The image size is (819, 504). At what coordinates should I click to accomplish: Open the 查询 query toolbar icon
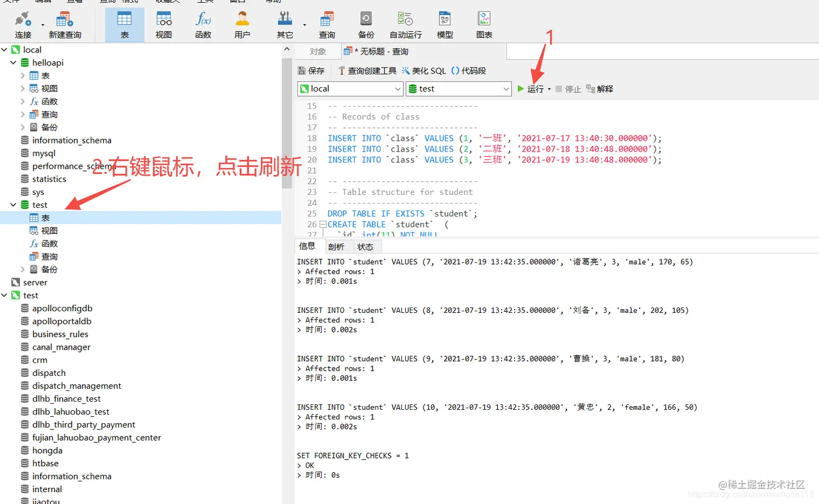point(327,25)
